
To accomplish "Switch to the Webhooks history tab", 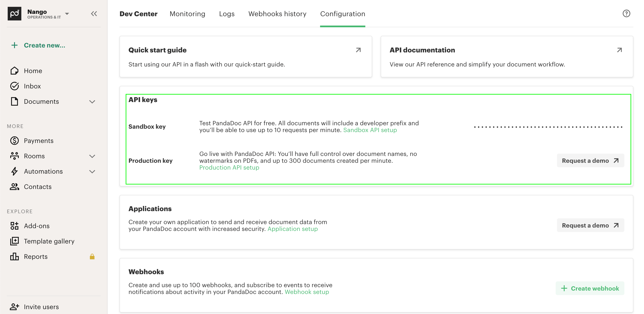I will pyautogui.click(x=277, y=14).
